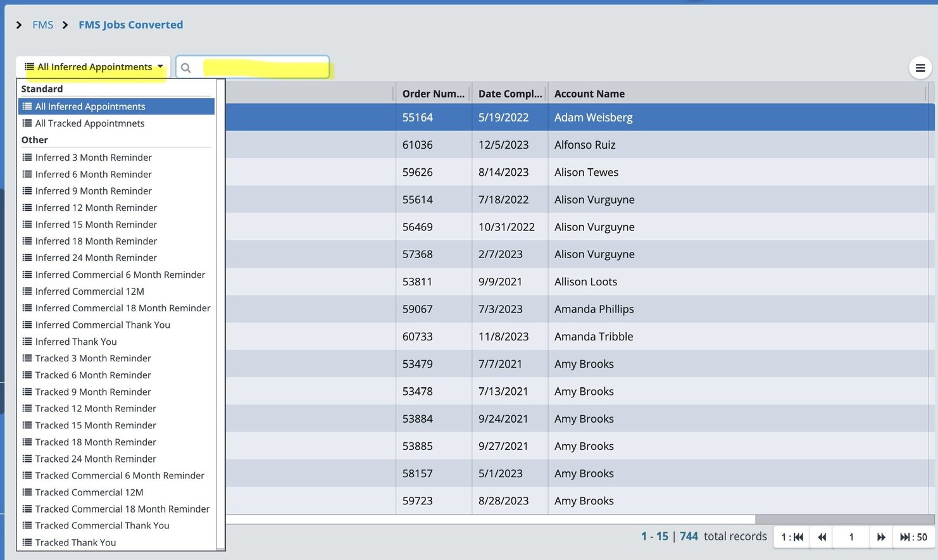Image resolution: width=938 pixels, height=560 pixels.
Task: Open the All Inferred Appointments view dropdown
Action: click(93, 67)
